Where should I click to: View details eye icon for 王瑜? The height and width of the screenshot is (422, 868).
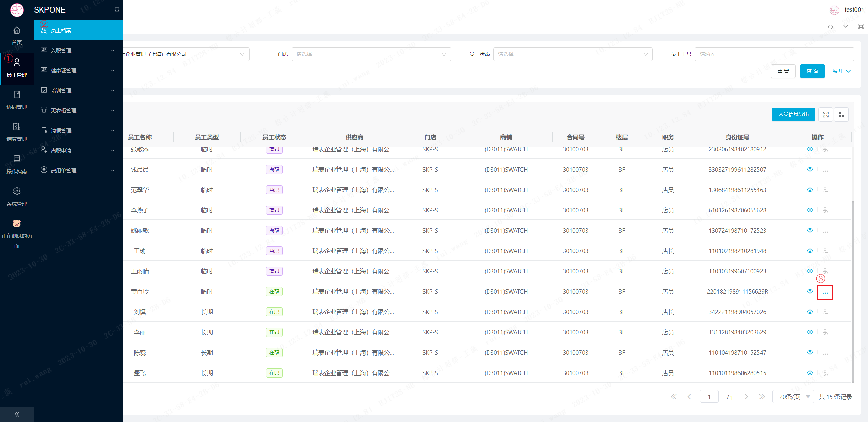coord(810,251)
